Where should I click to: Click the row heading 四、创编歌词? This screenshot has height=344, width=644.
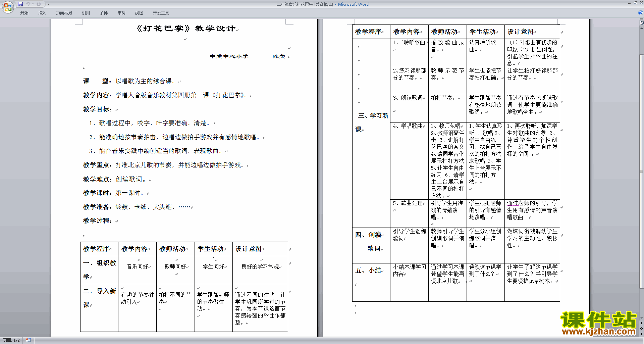tap(369, 242)
